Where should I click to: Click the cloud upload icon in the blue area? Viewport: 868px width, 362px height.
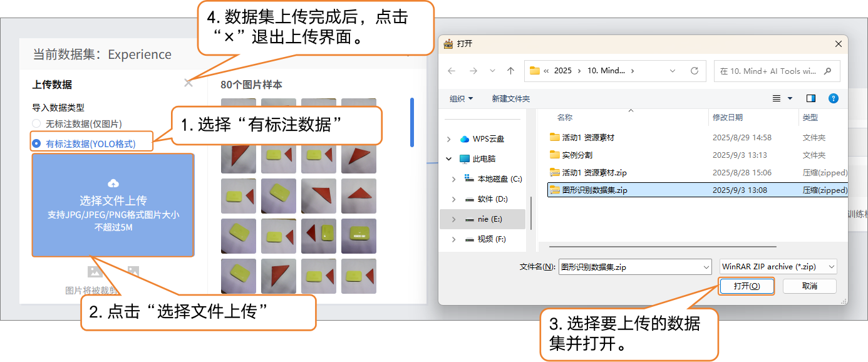tap(113, 184)
